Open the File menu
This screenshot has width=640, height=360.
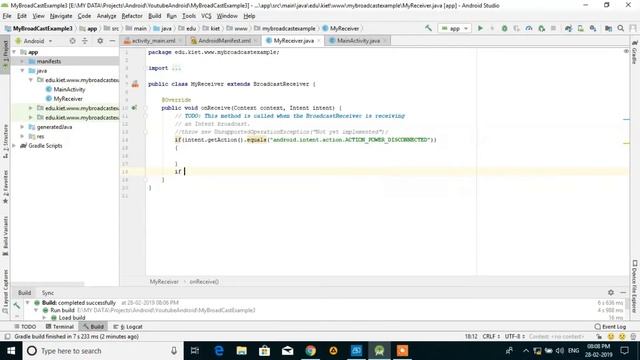[7, 16]
